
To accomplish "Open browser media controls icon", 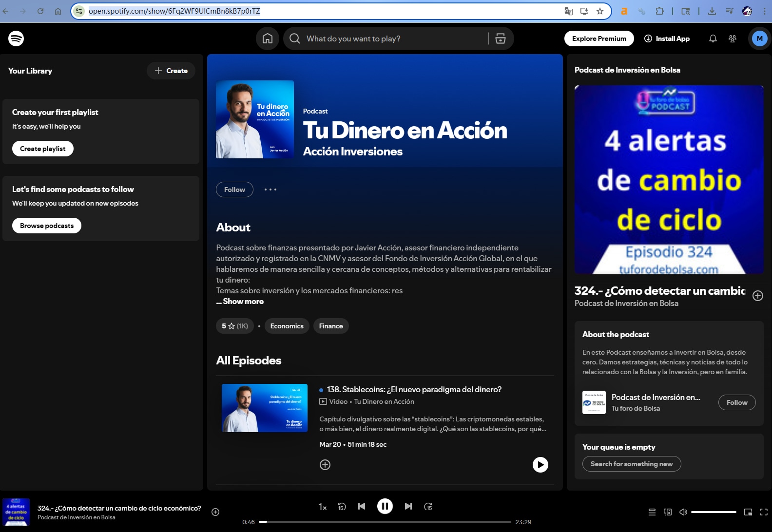I will coord(730,11).
